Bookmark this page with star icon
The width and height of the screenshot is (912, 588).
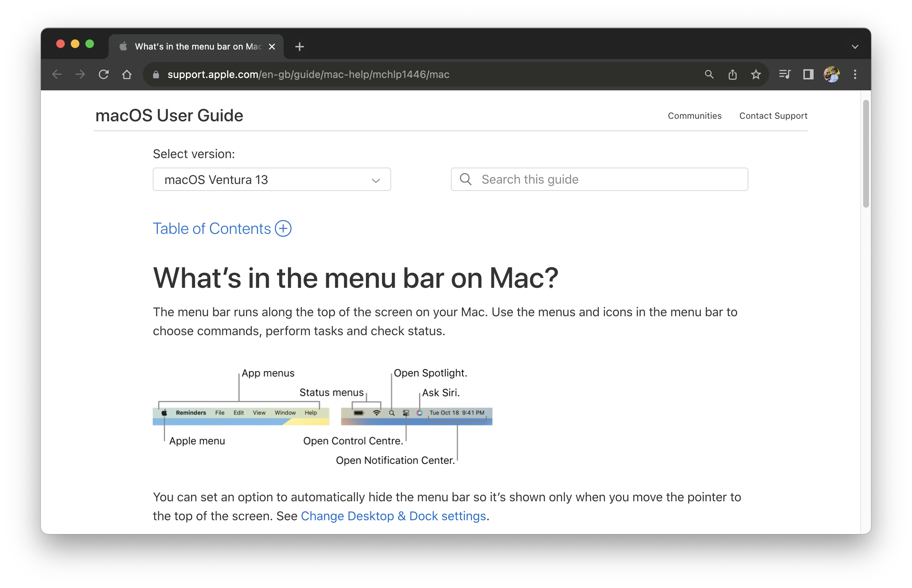click(x=756, y=74)
